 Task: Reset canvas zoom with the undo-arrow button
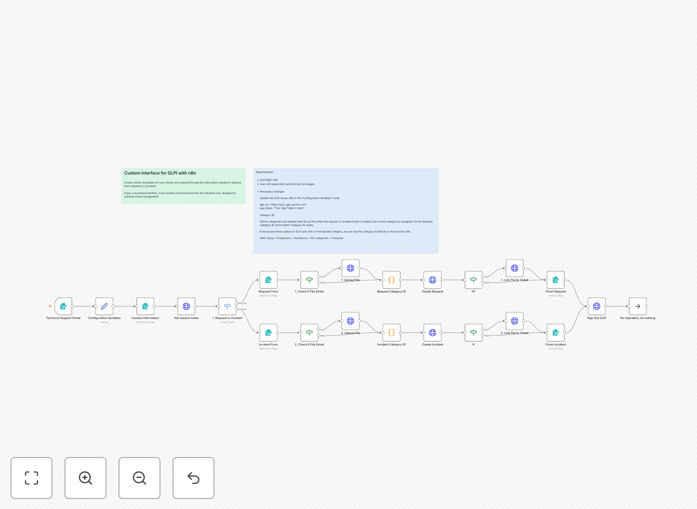coord(193,478)
